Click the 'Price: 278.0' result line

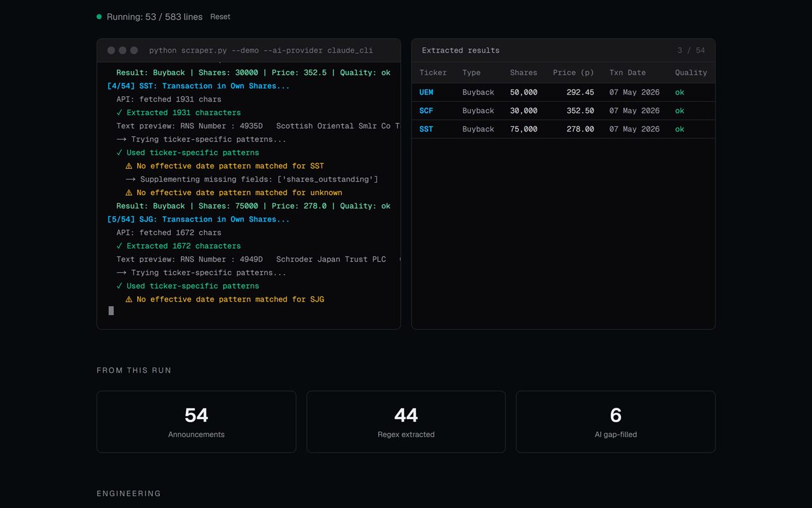coord(253,206)
